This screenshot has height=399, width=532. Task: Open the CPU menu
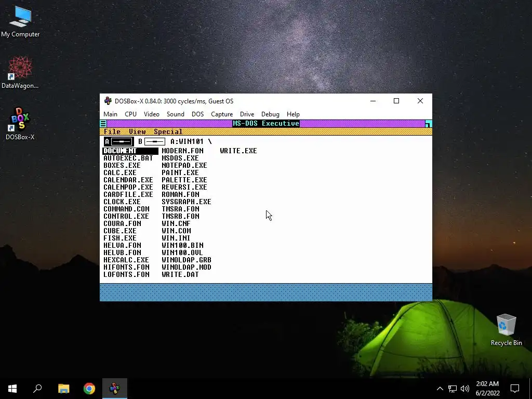(x=130, y=114)
